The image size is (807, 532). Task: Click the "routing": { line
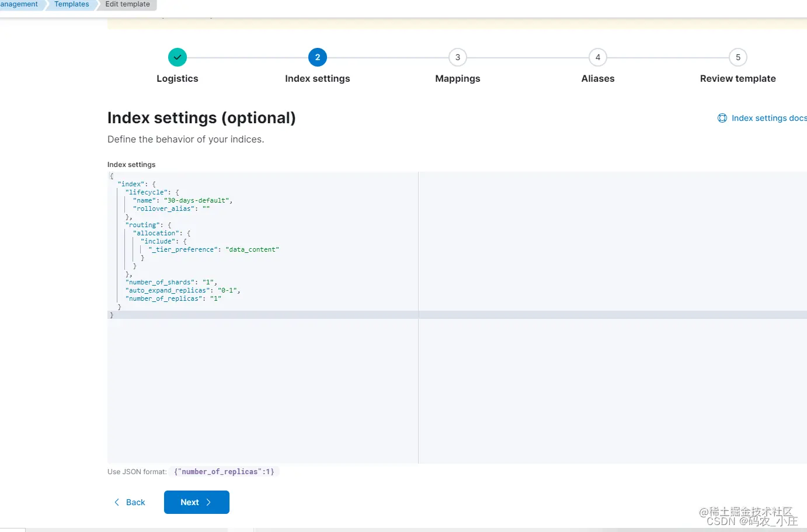(148, 225)
